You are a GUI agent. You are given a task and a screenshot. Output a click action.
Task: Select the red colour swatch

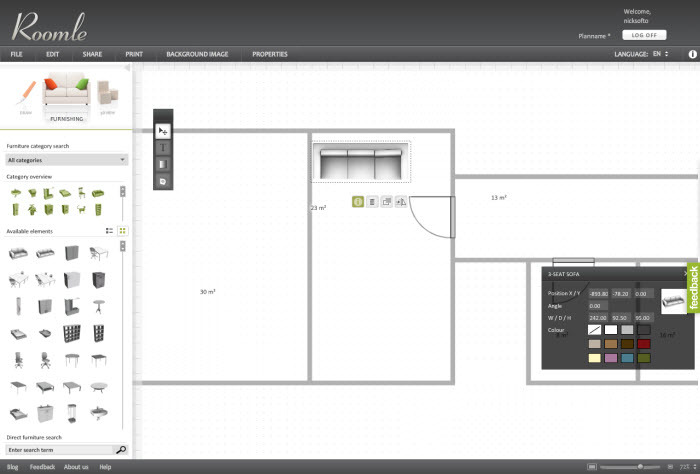(644, 344)
